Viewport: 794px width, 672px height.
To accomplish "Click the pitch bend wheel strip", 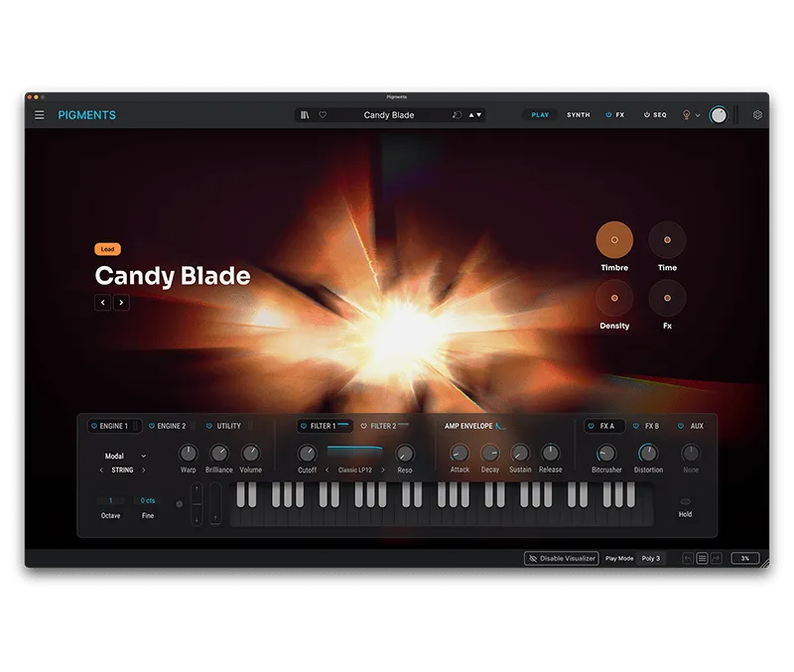I will (x=197, y=504).
